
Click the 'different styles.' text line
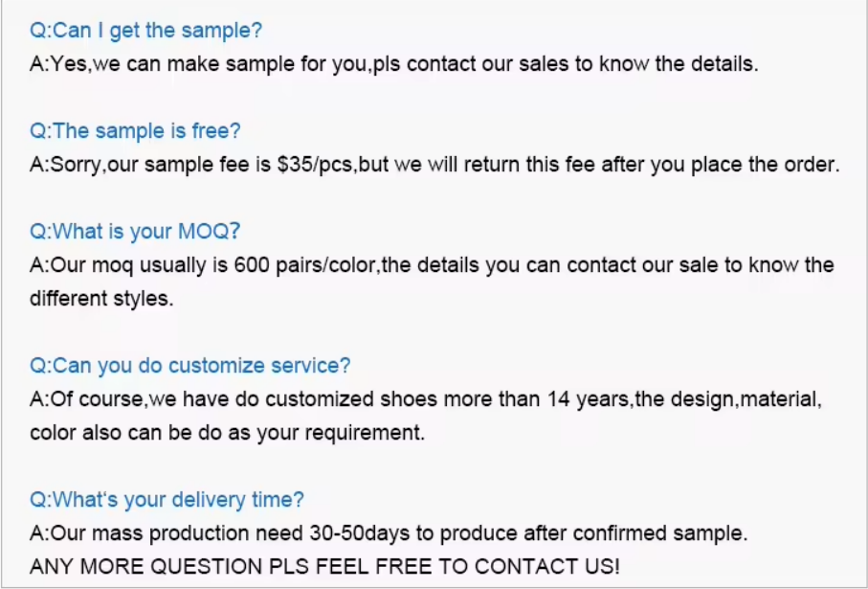pyautogui.click(x=101, y=299)
